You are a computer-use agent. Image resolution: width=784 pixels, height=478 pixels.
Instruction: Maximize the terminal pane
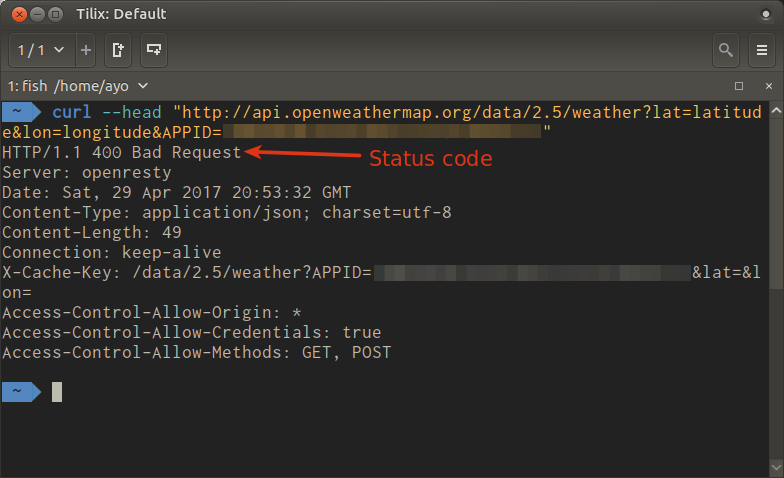740,86
